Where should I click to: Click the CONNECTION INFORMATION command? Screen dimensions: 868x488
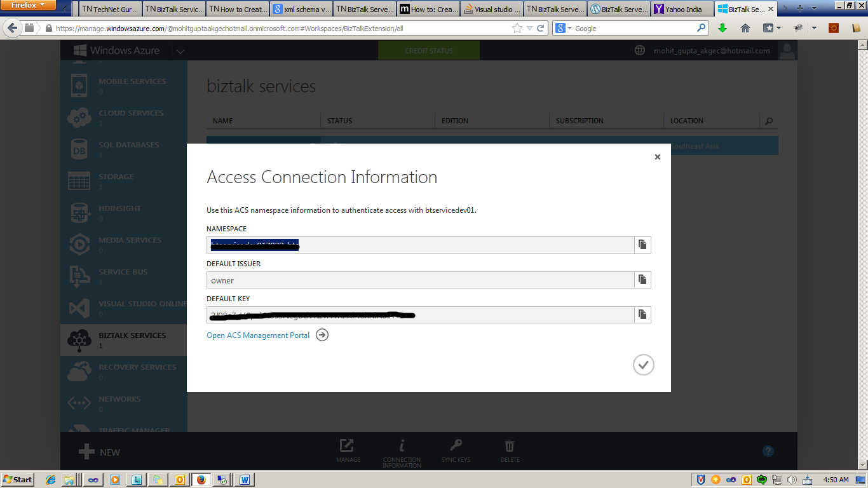pos(402,452)
